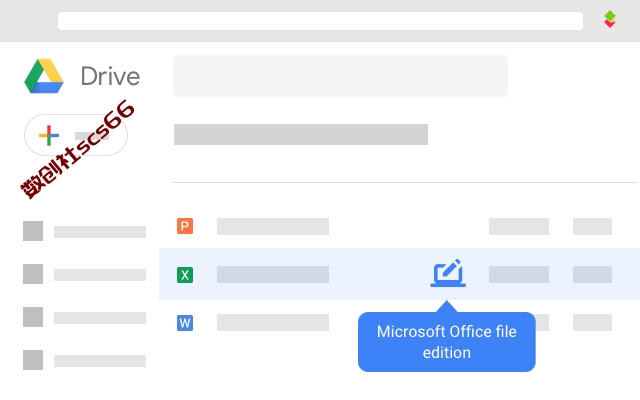640x400 pixels.
Task: Select the second sidebar item's square icon
Action: (x=33, y=274)
